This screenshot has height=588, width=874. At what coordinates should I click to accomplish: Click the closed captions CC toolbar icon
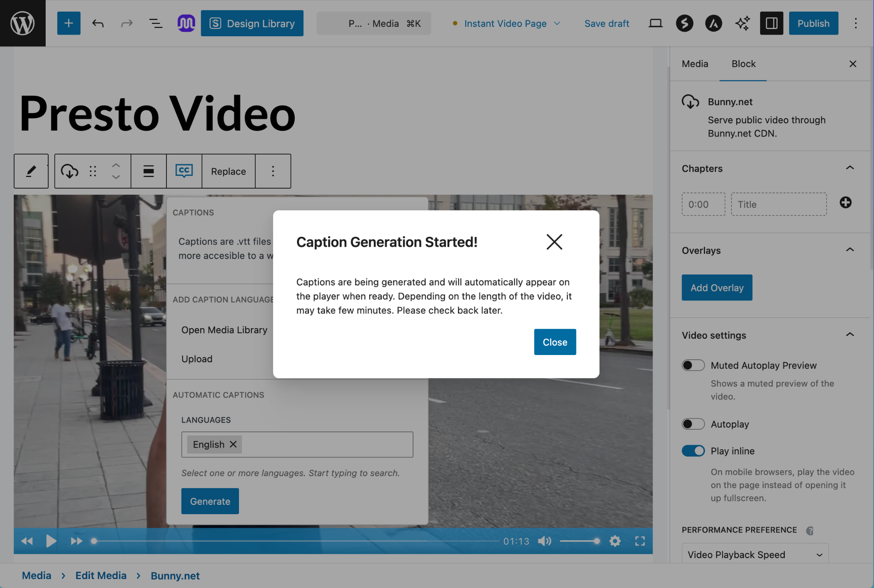coord(184,171)
